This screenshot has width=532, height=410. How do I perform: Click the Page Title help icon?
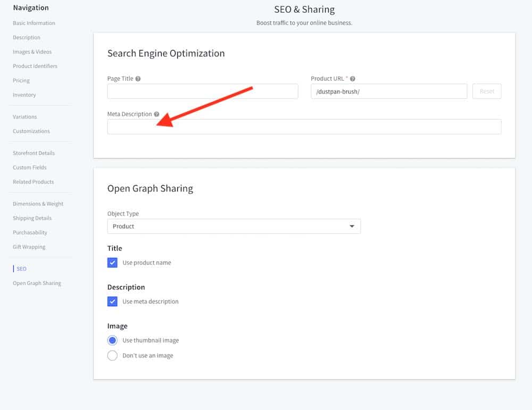pyautogui.click(x=138, y=79)
